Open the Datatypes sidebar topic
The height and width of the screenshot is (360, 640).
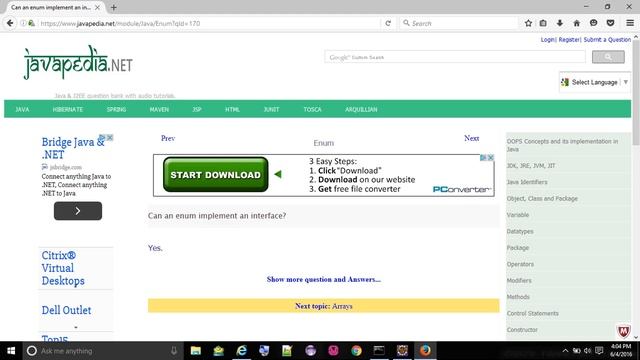pos(520,231)
